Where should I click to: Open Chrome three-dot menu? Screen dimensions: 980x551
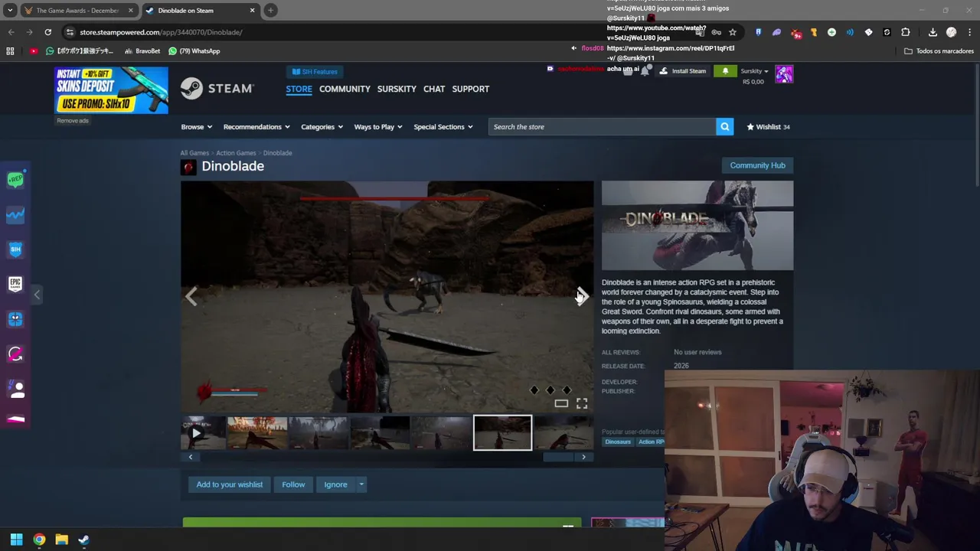tap(970, 32)
